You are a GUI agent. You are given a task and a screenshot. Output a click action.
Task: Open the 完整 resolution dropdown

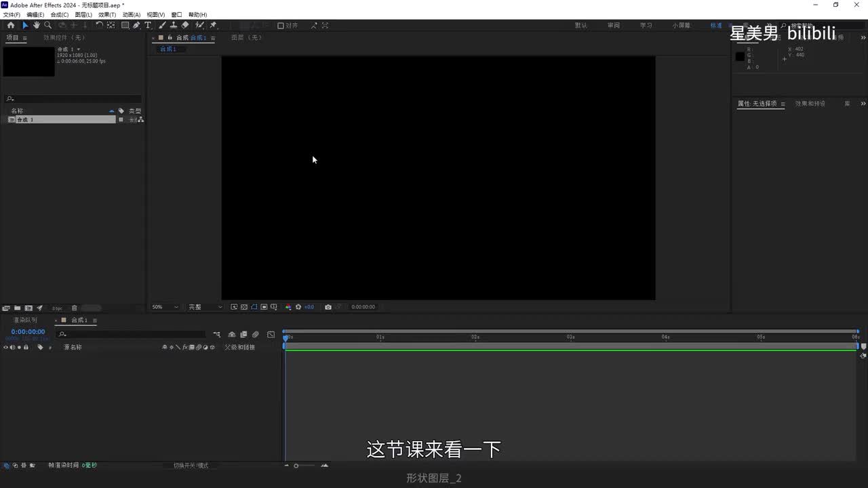pyautogui.click(x=205, y=307)
